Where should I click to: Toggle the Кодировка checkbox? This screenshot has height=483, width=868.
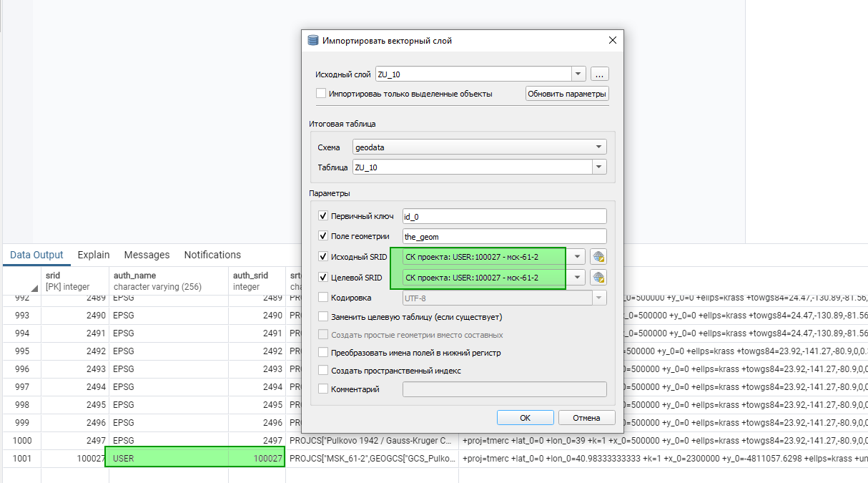(323, 297)
